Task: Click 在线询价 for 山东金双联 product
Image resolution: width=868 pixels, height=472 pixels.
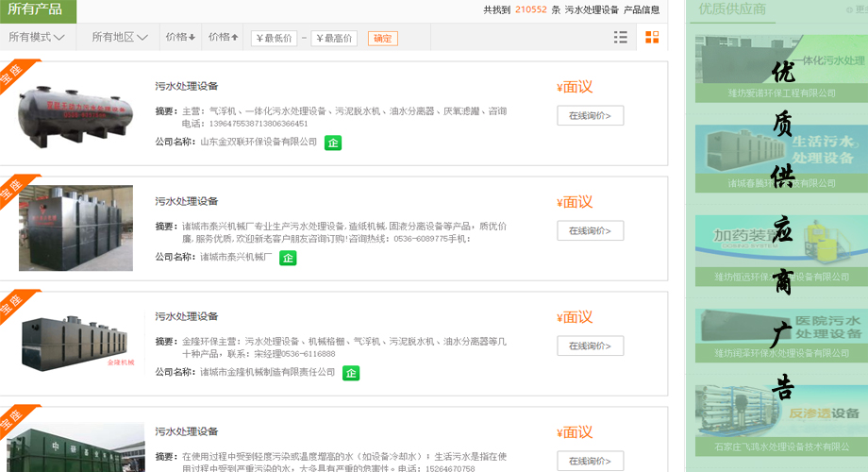Action: [590, 116]
